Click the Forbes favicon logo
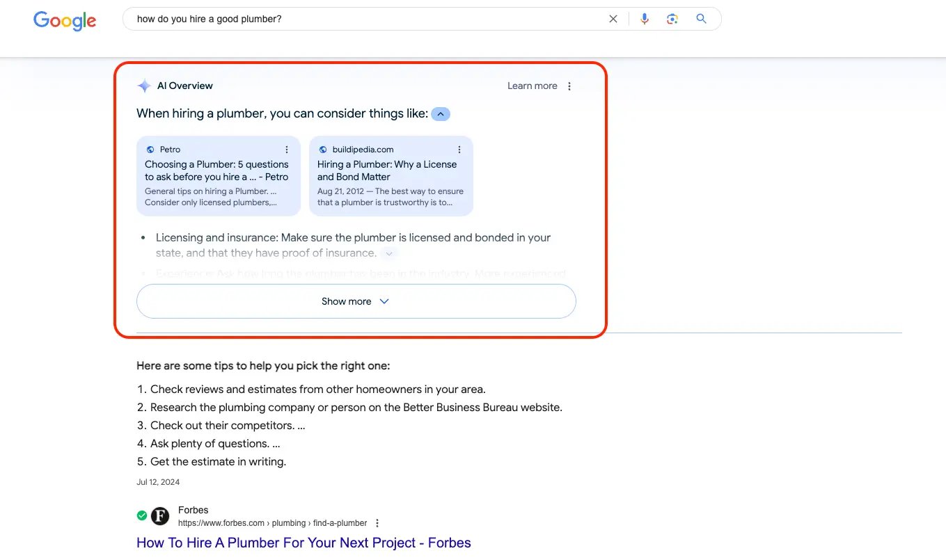 pyautogui.click(x=160, y=516)
